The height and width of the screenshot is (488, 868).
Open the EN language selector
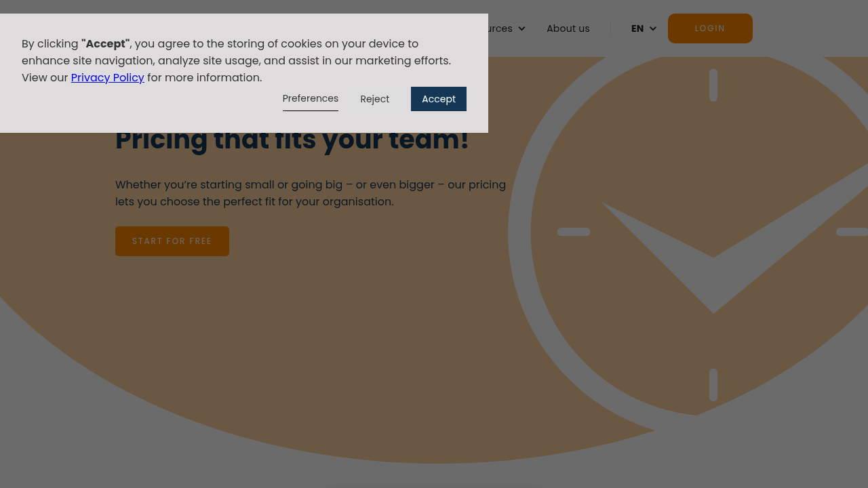[644, 28]
